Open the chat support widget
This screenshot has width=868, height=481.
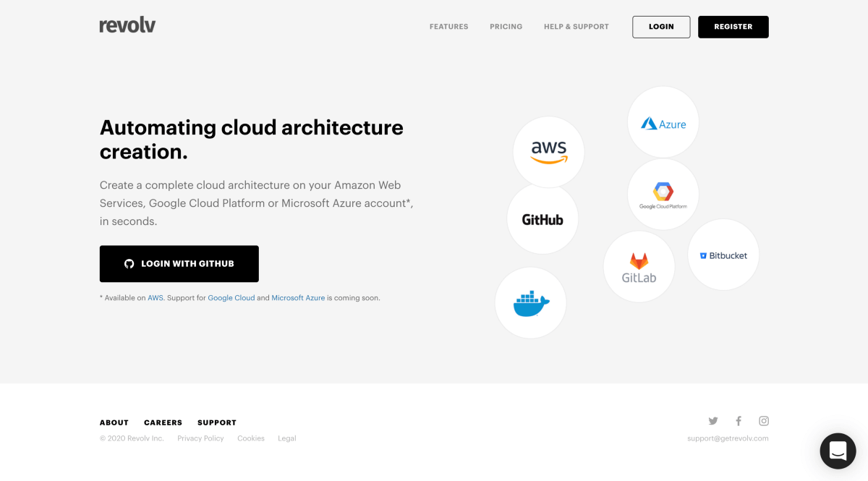838,451
